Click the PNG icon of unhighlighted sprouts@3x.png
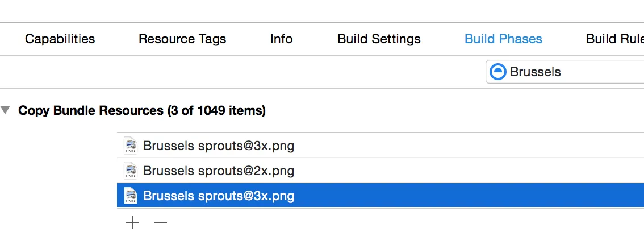644x240 pixels. (x=131, y=146)
